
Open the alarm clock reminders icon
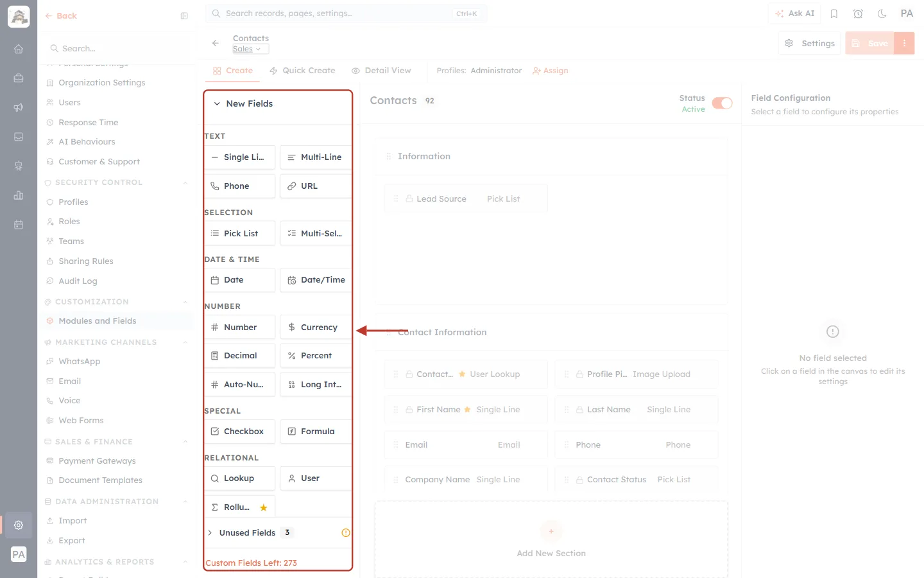pos(858,13)
